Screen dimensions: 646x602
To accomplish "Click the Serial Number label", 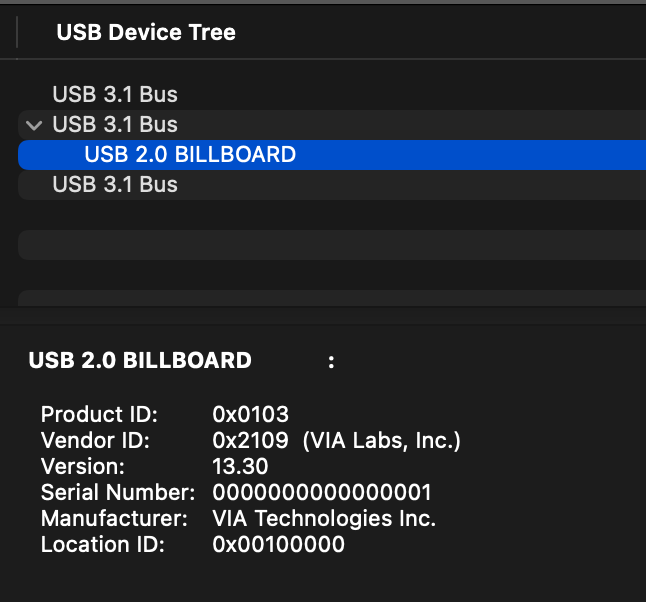I will pos(118,493).
